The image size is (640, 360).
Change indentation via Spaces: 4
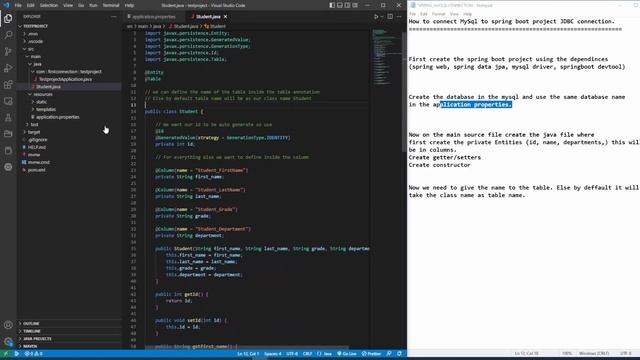coord(273,354)
